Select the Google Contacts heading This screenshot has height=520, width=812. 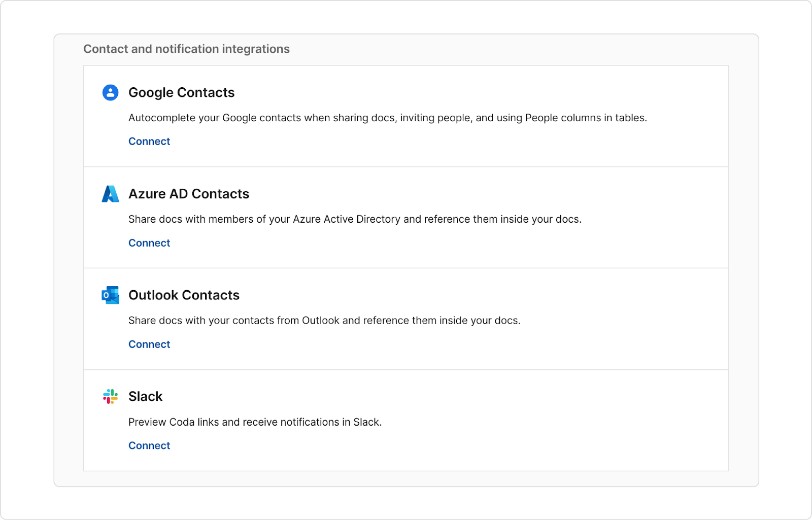181,92
